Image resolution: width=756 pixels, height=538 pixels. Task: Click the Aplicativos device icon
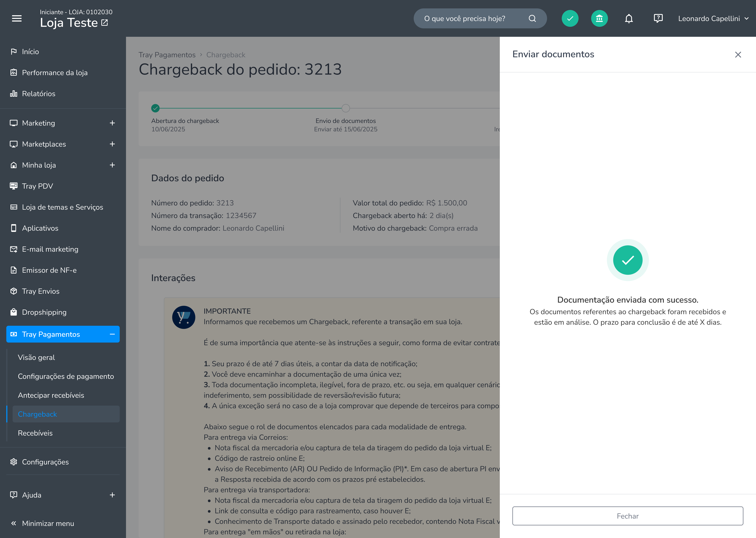(14, 228)
